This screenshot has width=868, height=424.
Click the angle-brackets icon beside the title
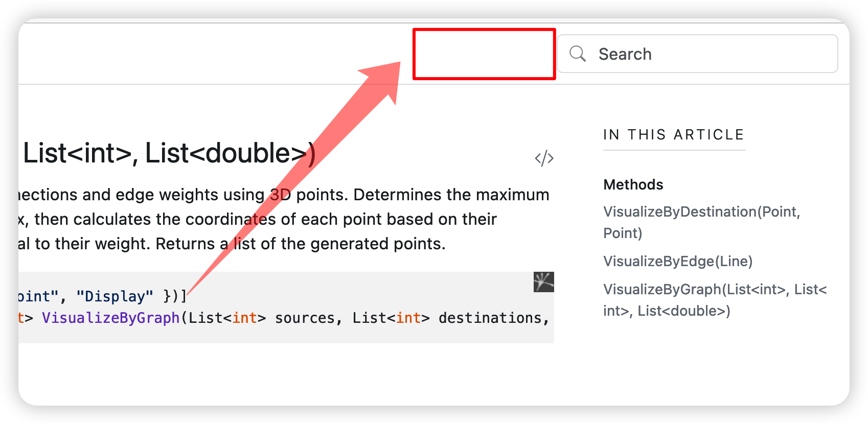pos(543,158)
